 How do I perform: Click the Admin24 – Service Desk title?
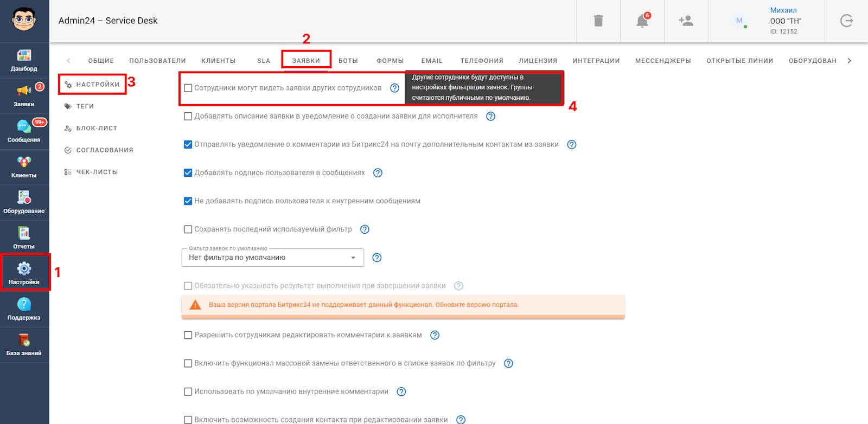[x=108, y=21]
